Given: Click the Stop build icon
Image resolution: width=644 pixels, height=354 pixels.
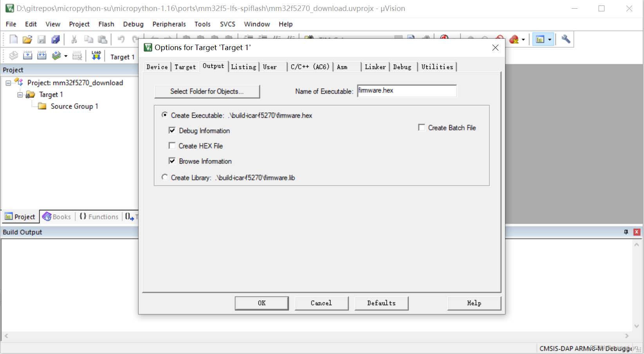Looking at the screenshot, I should pos(78,56).
